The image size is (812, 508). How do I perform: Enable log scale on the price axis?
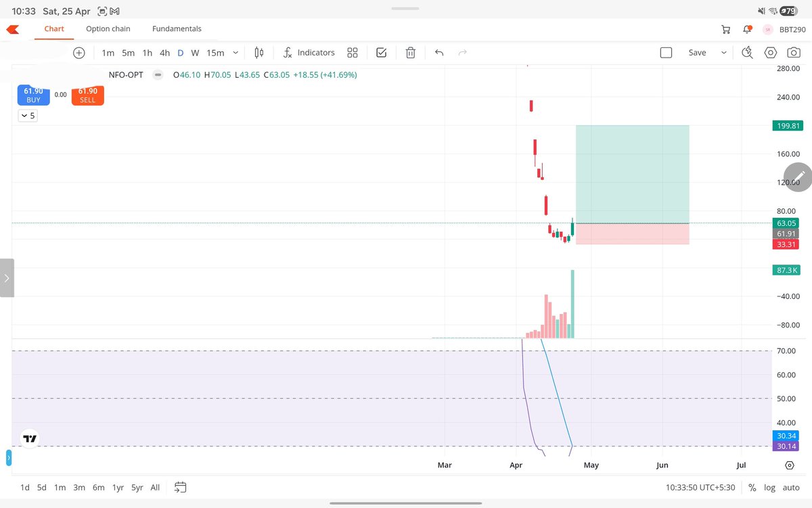point(769,487)
